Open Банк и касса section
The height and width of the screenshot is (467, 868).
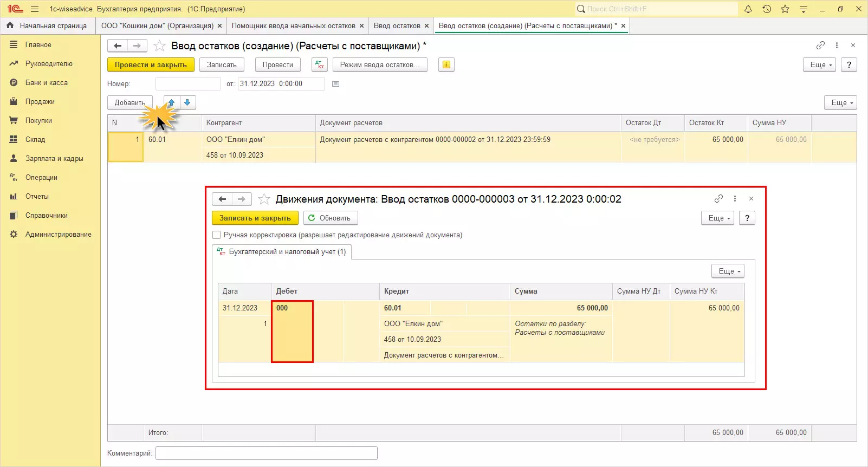46,83
